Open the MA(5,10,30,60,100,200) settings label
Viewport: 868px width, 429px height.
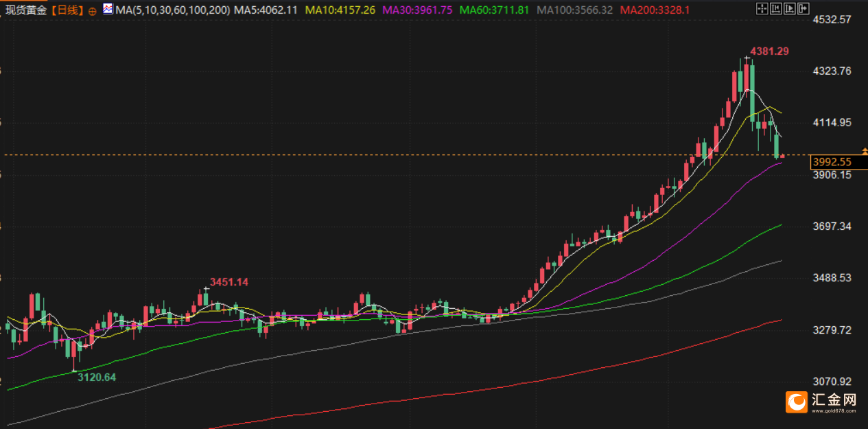pos(173,10)
